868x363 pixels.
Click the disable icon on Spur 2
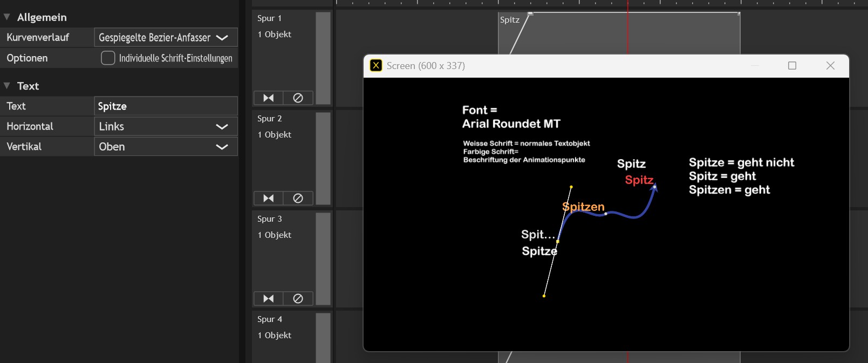click(x=298, y=198)
